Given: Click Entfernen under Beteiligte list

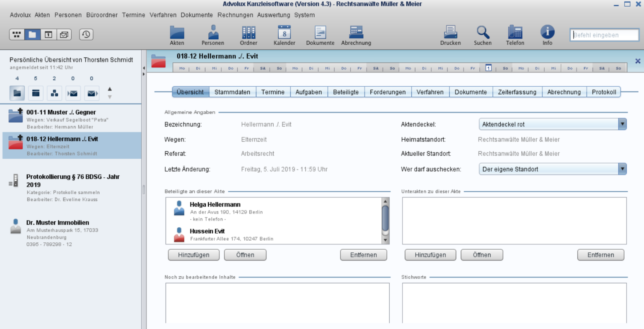Looking at the screenshot, I should [x=364, y=255].
